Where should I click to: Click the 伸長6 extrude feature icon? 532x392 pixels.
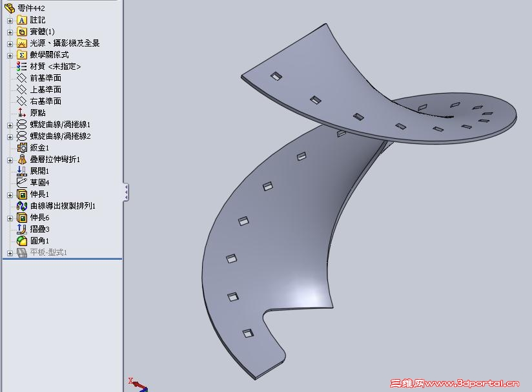[x=22, y=217]
